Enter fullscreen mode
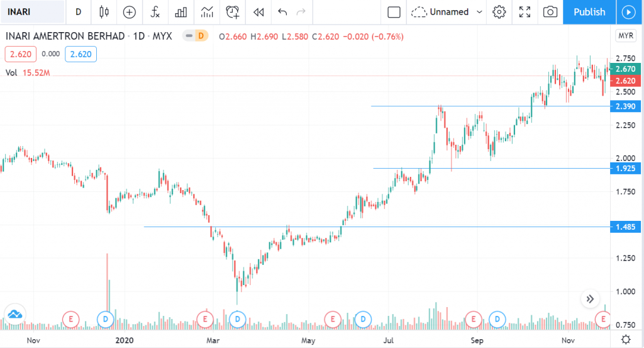This screenshot has width=644, height=348. coord(525,12)
